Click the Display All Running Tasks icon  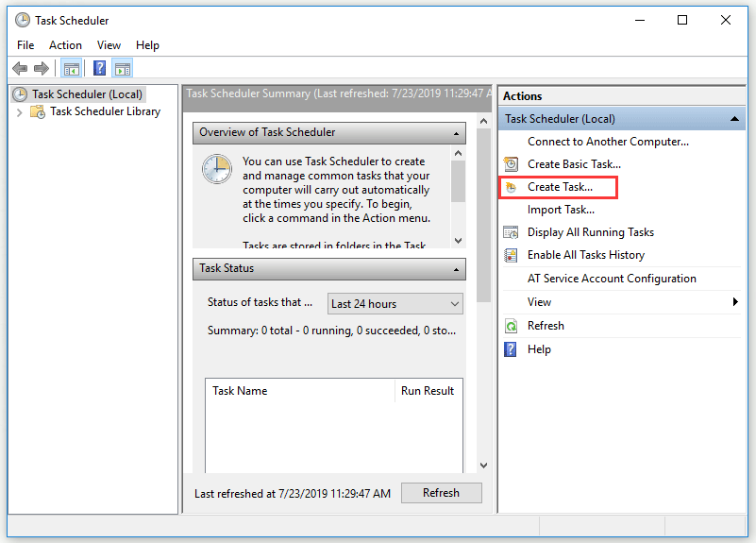[x=511, y=232]
